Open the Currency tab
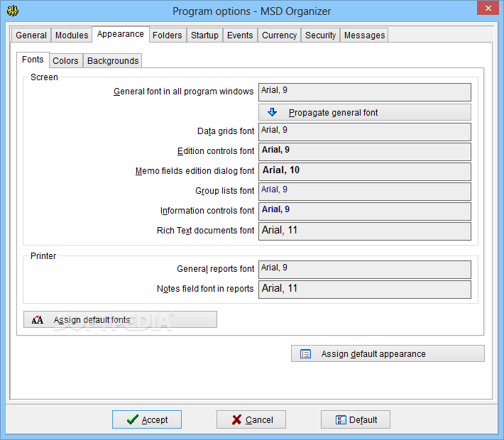This screenshot has height=440, width=504. pyautogui.click(x=279, y=35)
